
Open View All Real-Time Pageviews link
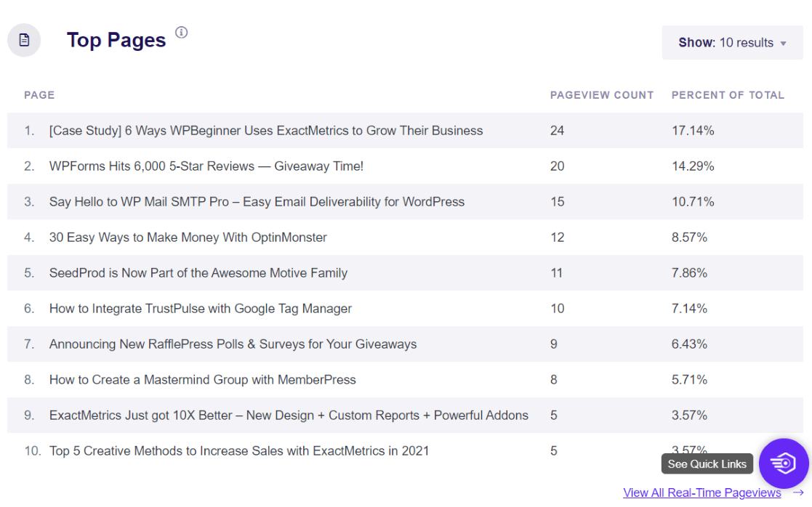(702, 492)
